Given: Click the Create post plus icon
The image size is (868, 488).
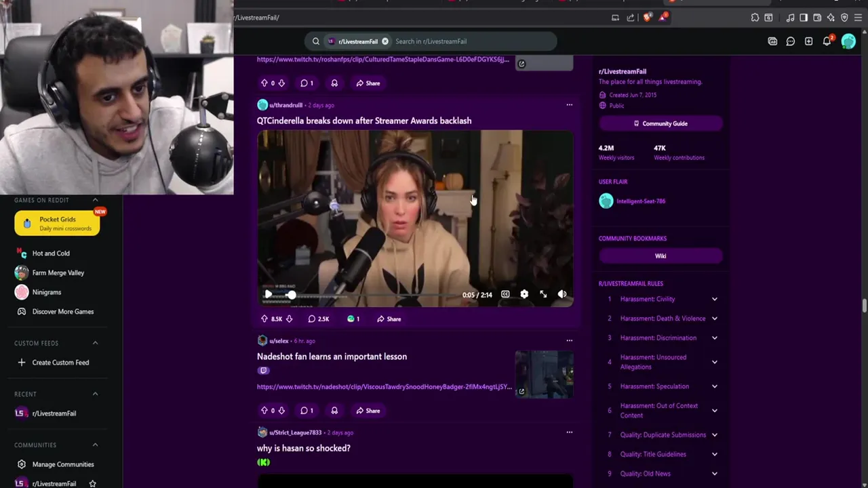Looking at the screenshot, I should (x=808, y=41).
